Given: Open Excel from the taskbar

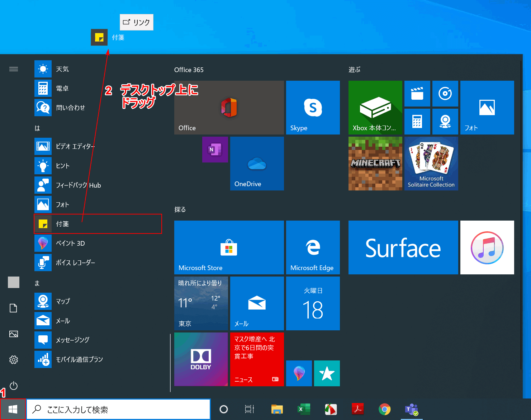Looking at the screenshot, I should tap(304, 409).
